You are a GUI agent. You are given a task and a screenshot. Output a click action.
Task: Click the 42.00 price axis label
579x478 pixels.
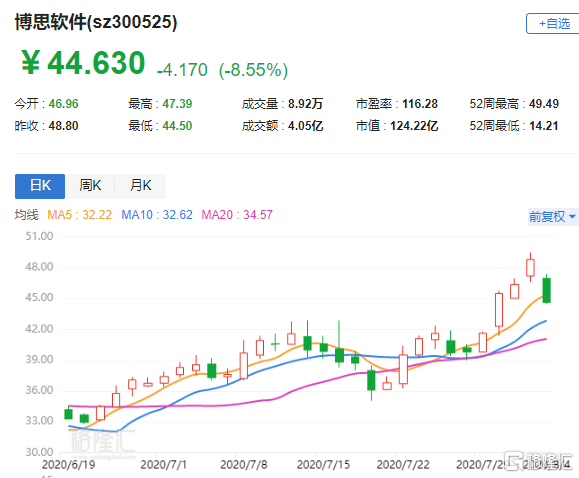point(39,329)
